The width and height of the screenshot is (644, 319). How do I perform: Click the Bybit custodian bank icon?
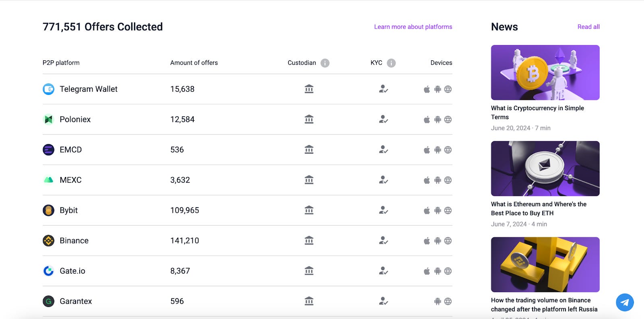309,210
